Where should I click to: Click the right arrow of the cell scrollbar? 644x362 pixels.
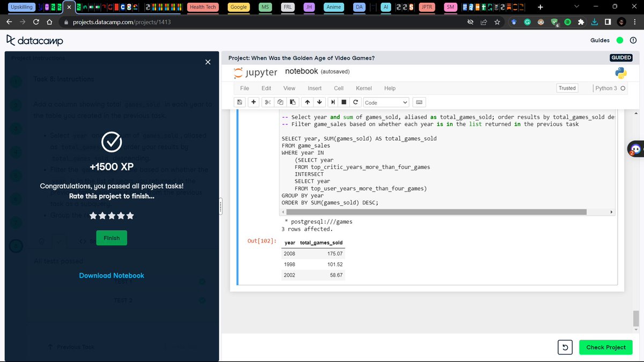[x=611, y=212]
